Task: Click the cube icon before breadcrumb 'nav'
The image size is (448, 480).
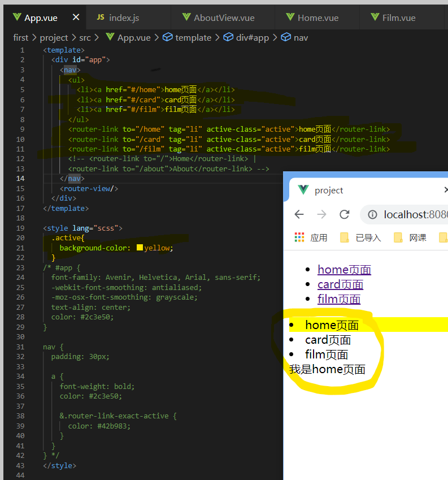Action: pyautogui.click(x=286, y=37)
